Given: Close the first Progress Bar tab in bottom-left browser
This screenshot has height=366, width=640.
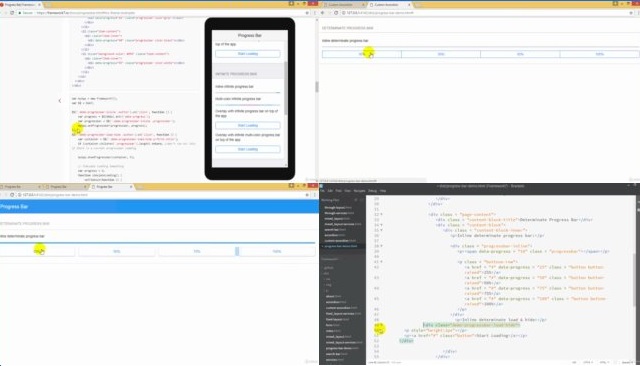Looking at the screenshot, I should pyautogui.click(x=39, y=187).
